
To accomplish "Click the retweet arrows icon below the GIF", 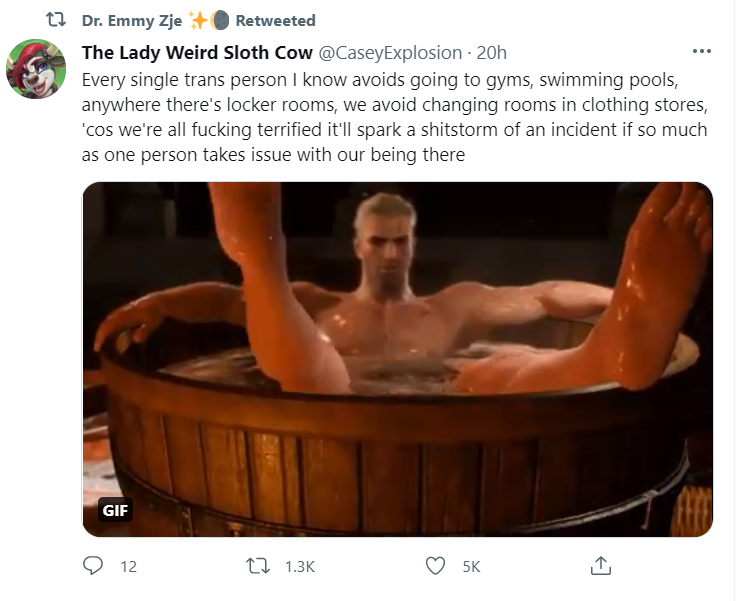I will [258, 566].
